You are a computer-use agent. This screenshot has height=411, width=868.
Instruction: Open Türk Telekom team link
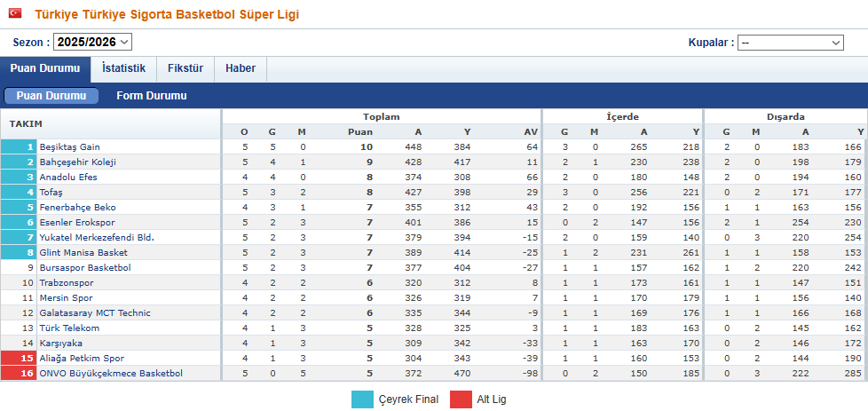[x=69, y=328]
